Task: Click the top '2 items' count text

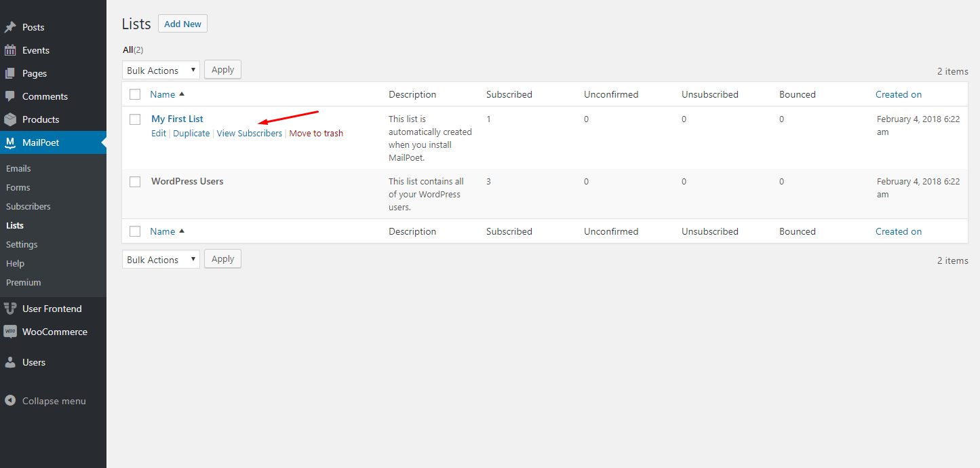Action: pos(953,71)
